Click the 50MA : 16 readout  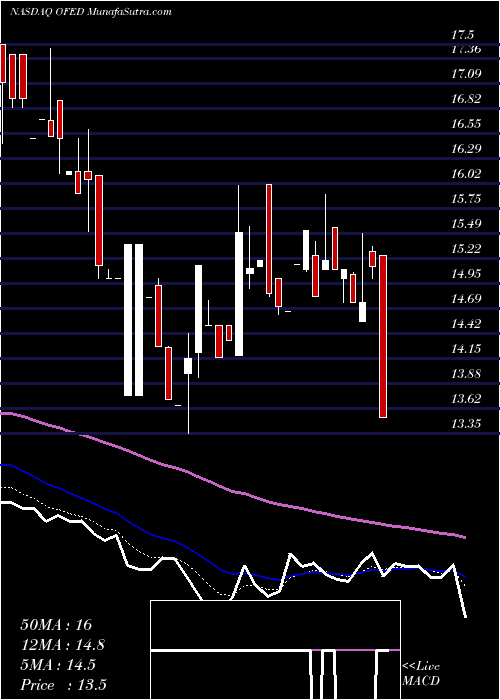[56, 625]
